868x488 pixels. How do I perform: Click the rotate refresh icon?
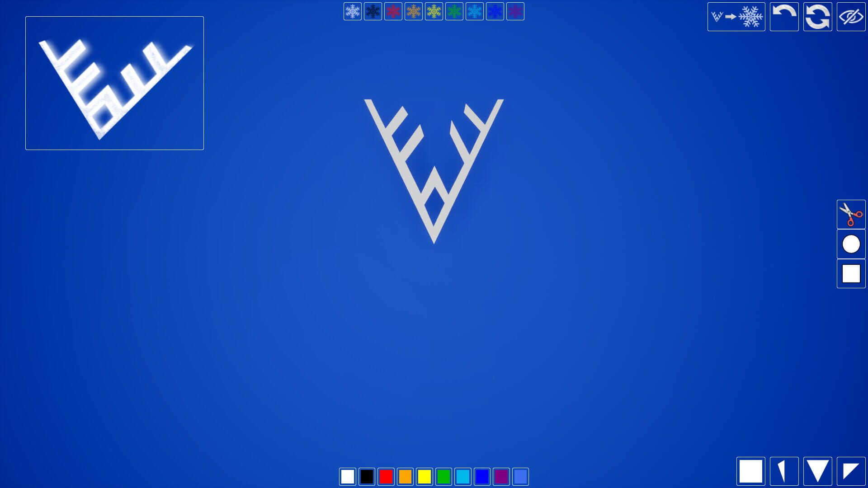818,17
